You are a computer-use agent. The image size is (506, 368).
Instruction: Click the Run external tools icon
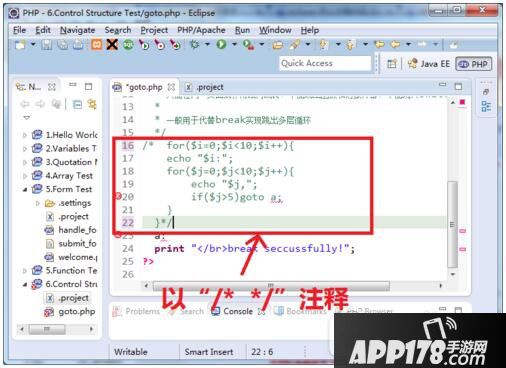pyautogui.click(x=248, y=44)
